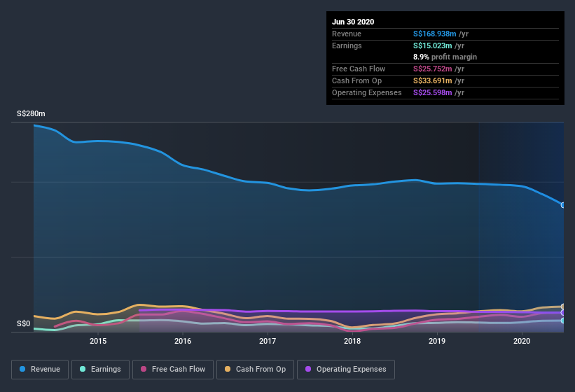575x392 pixels.
Task: Click the S$168.938m revenue value
Action: [434, 34]
